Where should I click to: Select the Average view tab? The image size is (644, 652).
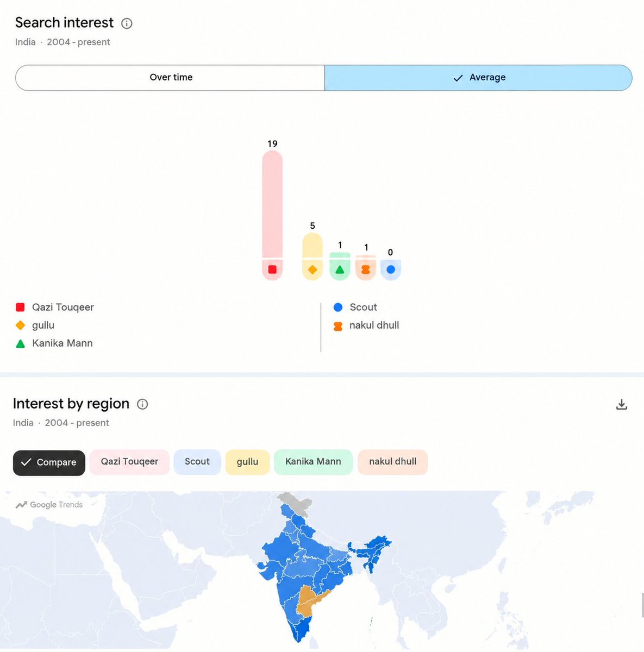[x=478, y=78]
